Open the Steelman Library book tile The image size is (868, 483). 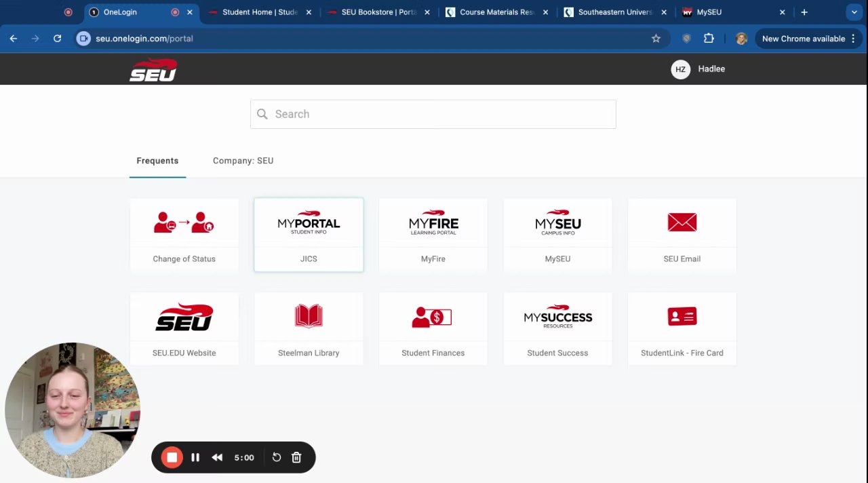coord(309,329)
